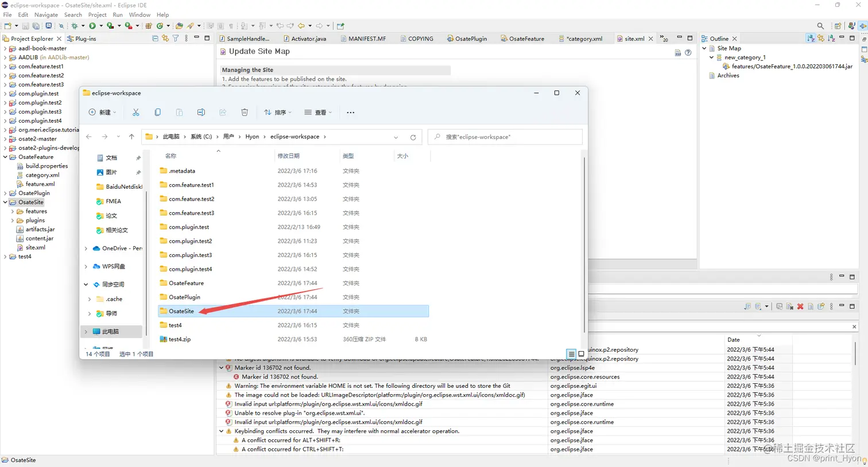This screenshot has width=868, height=467.
Task: Click the more options ellipsis in file explorer
Action: (x=351, y=112)
